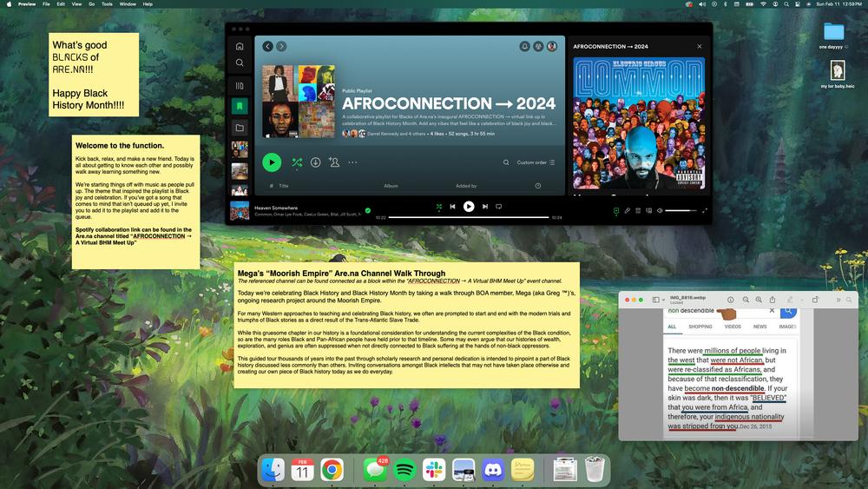Select the green bookmark item in Spotify sidebar
This screenshot has height=489, width=868.
[240, 106]
